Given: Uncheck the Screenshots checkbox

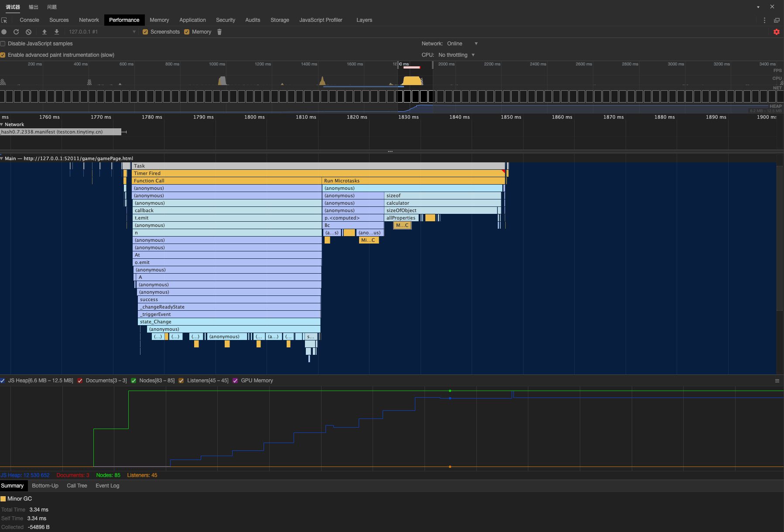Looking at the screenshot, I should [x=145, y=32].
